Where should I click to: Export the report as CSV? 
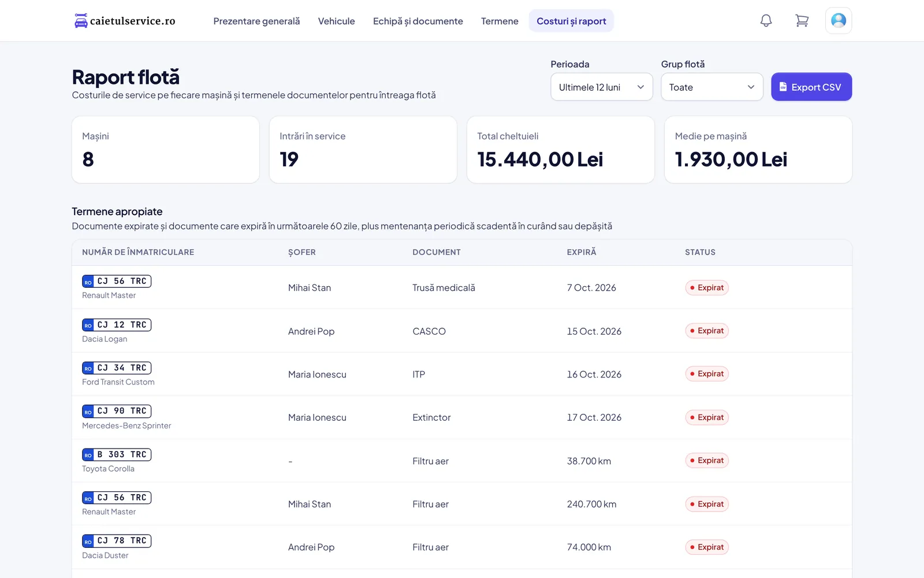pyautogui.click(x=811, y=87)
